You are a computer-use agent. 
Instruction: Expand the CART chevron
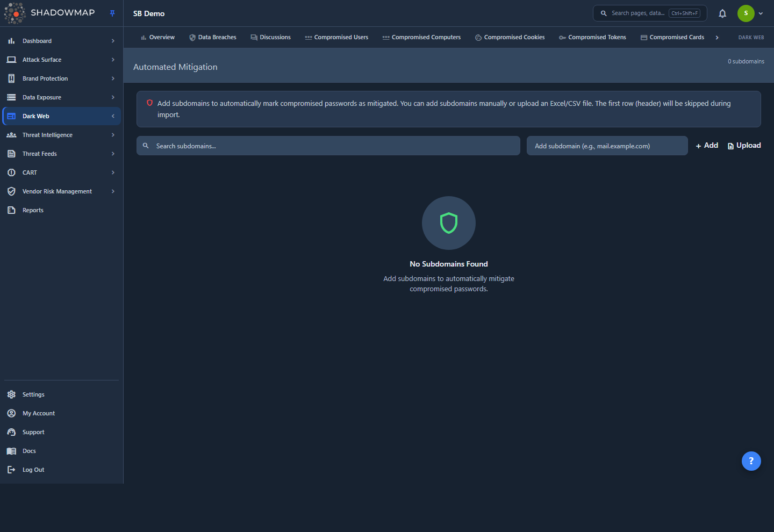click(113, 172)
